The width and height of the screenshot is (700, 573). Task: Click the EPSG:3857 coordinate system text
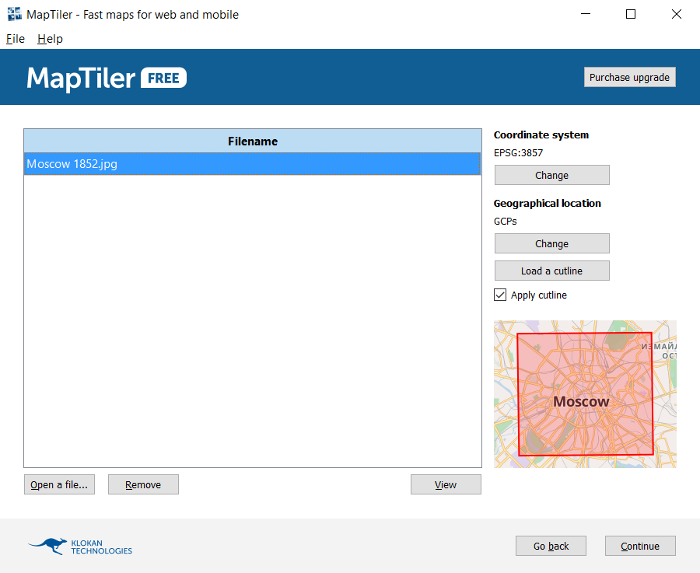(518, 153)
